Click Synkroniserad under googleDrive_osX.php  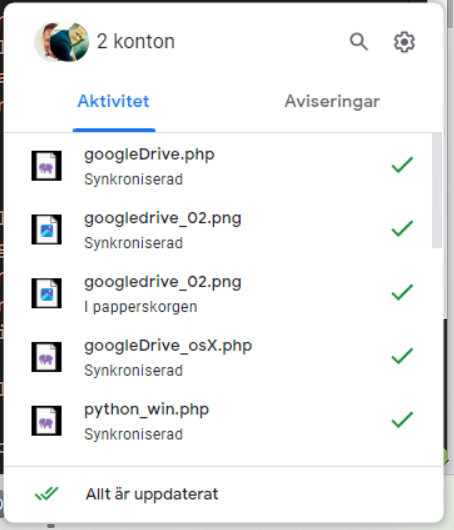pos(133,370)
